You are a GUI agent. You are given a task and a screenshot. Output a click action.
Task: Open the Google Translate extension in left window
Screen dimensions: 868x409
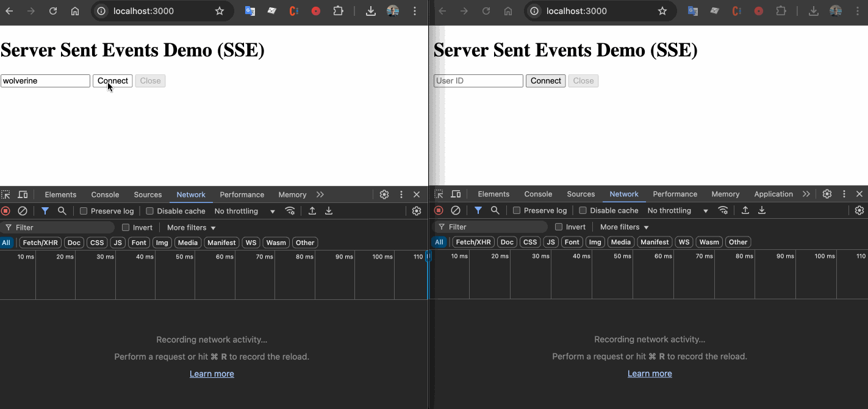point(250,11)
